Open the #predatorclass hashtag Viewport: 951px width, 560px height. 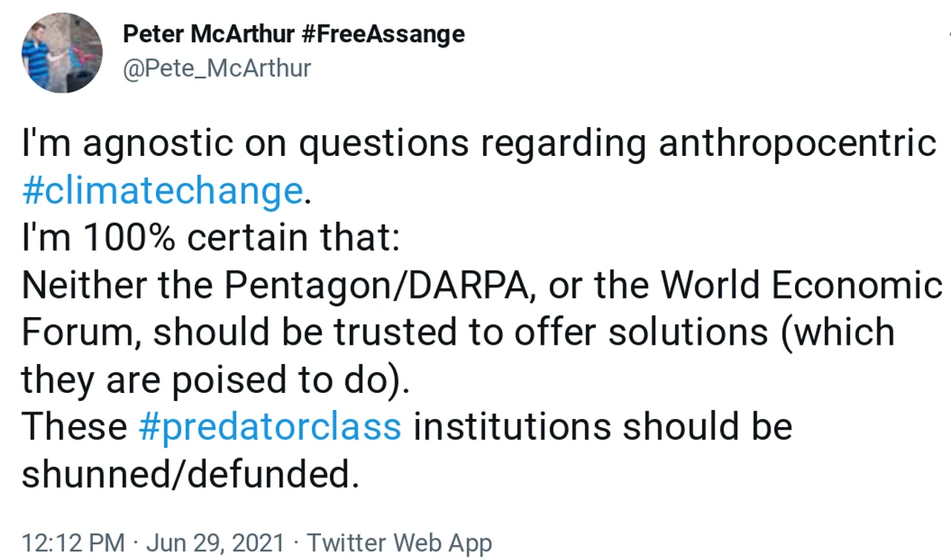click(x=270, y=427)
